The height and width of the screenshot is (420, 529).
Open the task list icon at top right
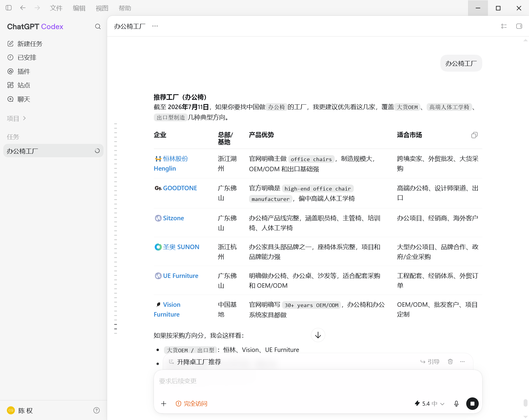tap(504, 26)
